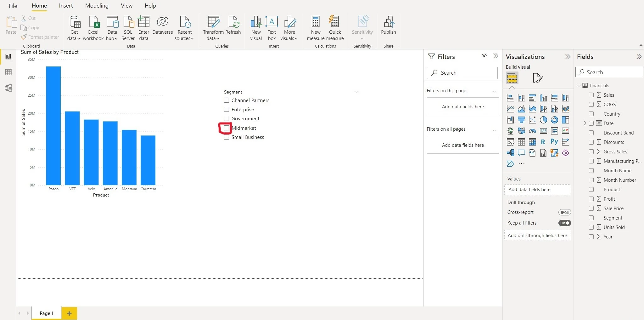Select the Pie chart visual
The width and height of the screenshot is (644, 320).
(x=543, y=120)
